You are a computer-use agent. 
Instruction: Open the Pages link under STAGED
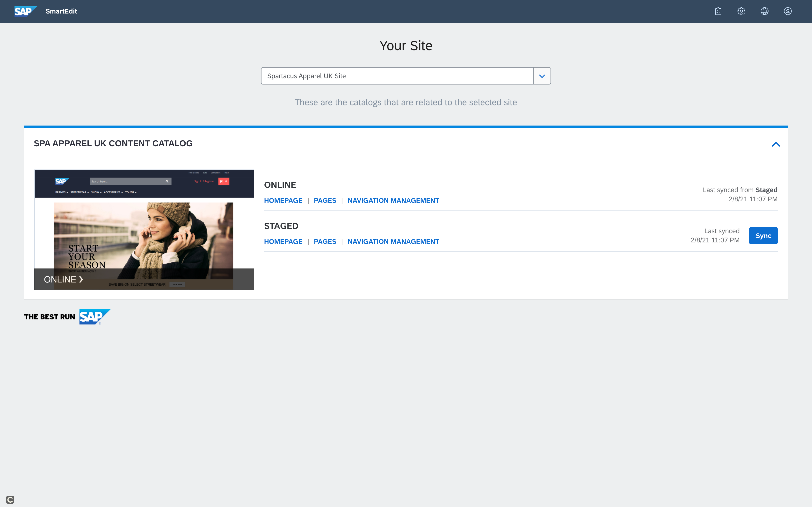(325, 241)
